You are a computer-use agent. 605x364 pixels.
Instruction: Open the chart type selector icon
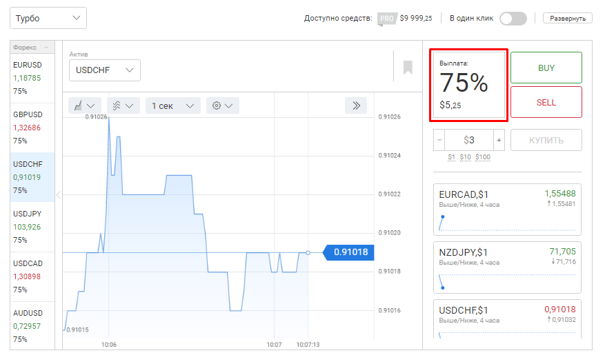tap(85, 105)
